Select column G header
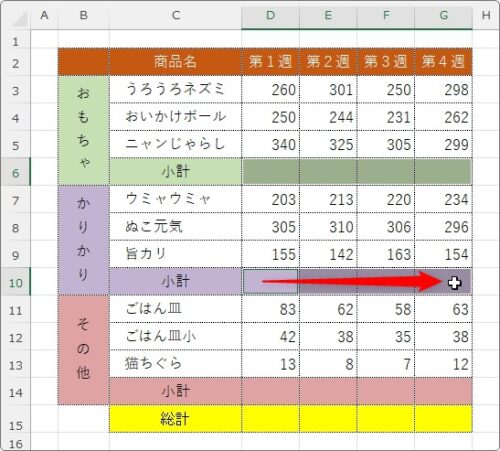Viewport: 500px width, 451px height. [x=443, y=16]
